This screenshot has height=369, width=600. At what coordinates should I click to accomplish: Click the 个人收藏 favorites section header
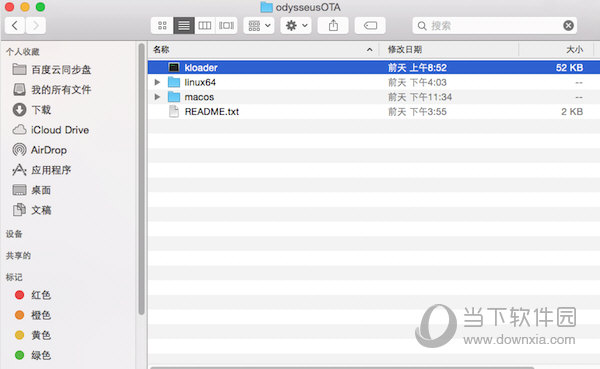coord(23,52)
